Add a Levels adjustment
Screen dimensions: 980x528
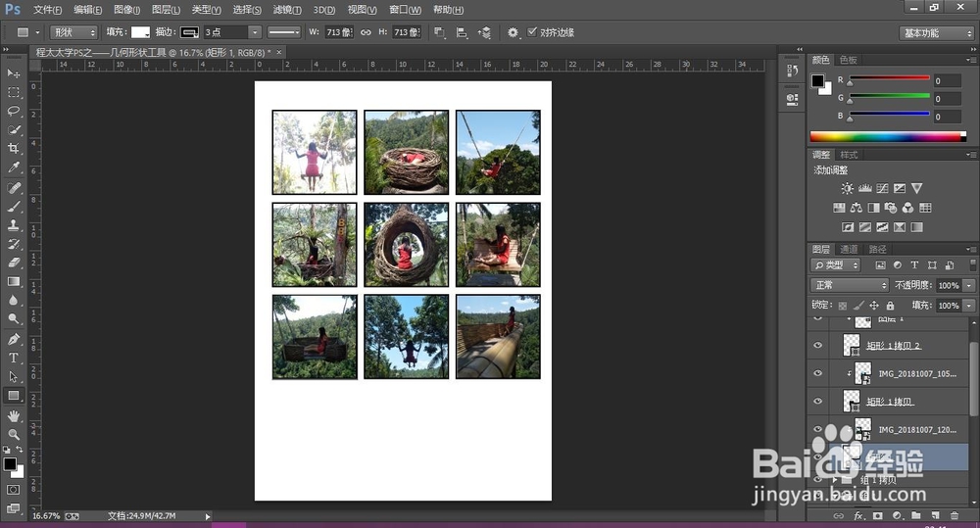865,188
